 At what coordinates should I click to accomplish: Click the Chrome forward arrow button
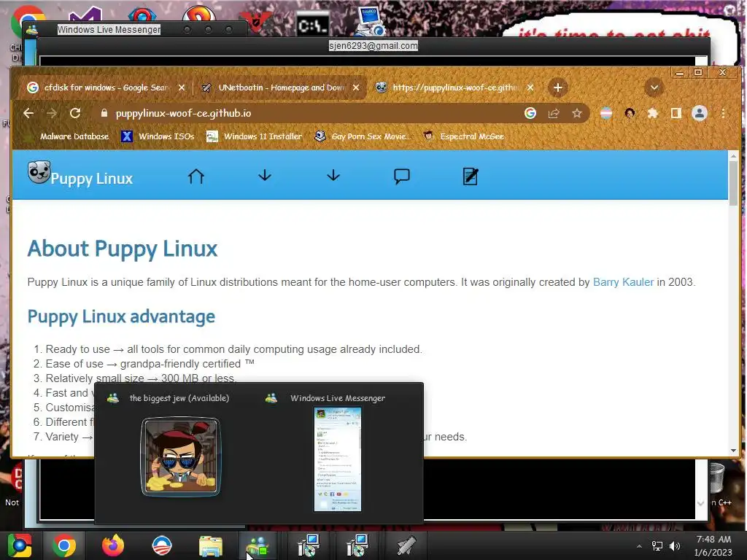[52, 113]
